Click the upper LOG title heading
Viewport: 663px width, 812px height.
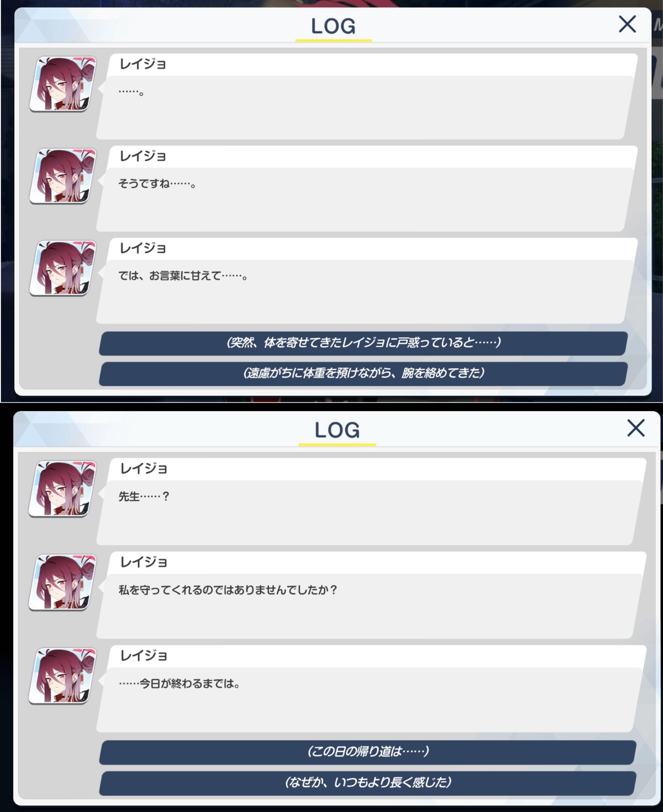[x=333, y=26]
